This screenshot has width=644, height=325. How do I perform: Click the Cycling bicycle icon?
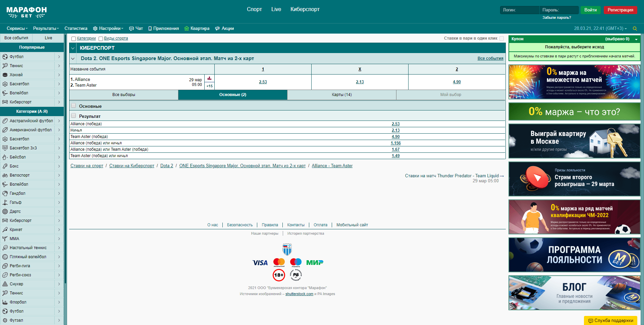5,175
